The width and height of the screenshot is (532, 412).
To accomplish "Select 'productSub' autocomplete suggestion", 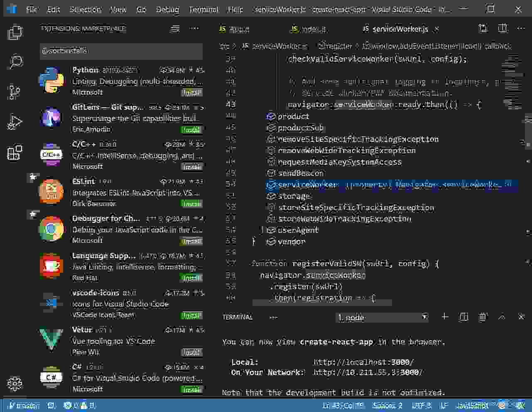I will (x=392, y=128).
